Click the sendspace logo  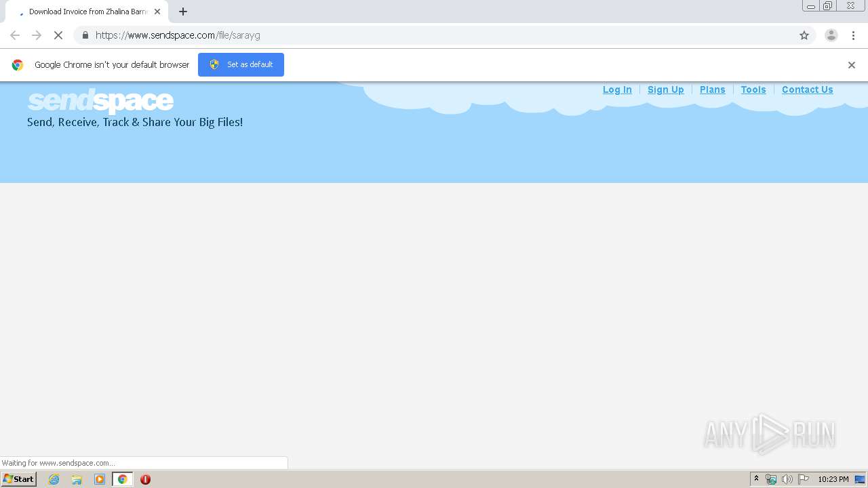[x=100, y=102]
